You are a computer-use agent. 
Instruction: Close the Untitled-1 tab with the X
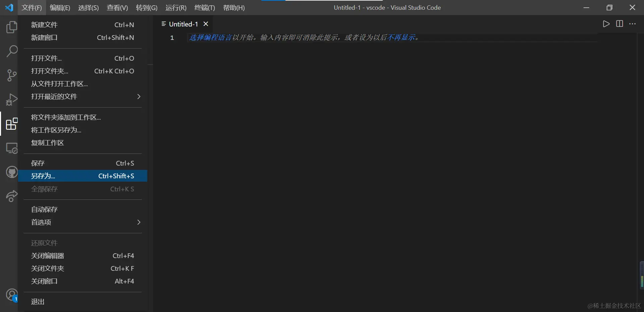(206, 24)
